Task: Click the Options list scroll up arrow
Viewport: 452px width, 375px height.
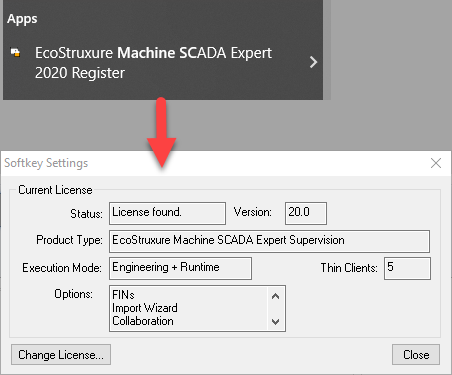Action: pyautogui.click(x=275, y=296)
